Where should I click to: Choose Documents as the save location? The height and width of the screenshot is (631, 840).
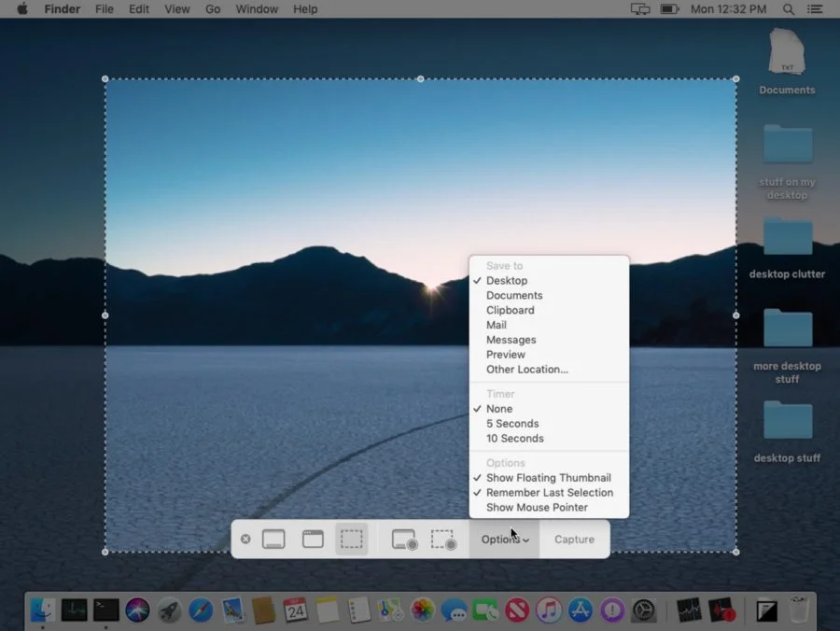549,296
